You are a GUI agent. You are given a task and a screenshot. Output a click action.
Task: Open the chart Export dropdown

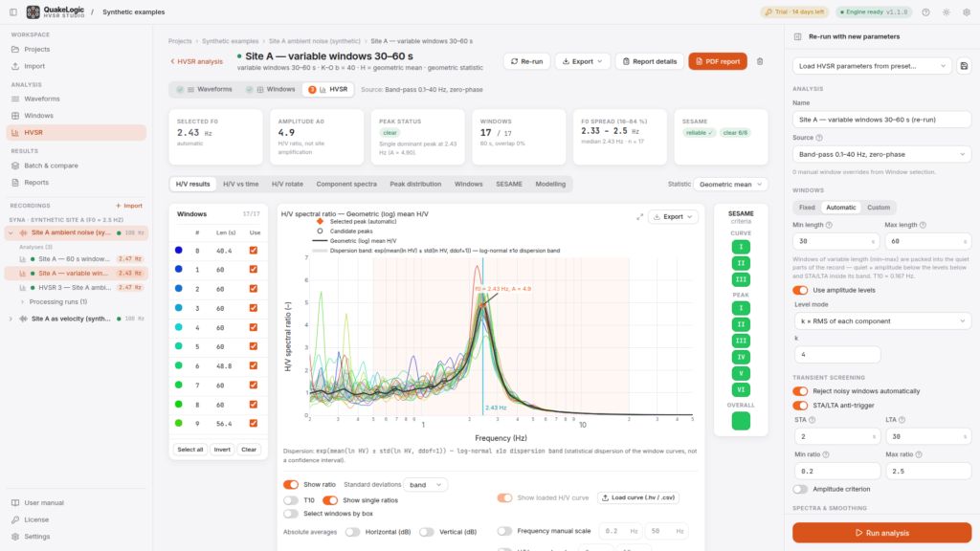click(x=673, y=217)
